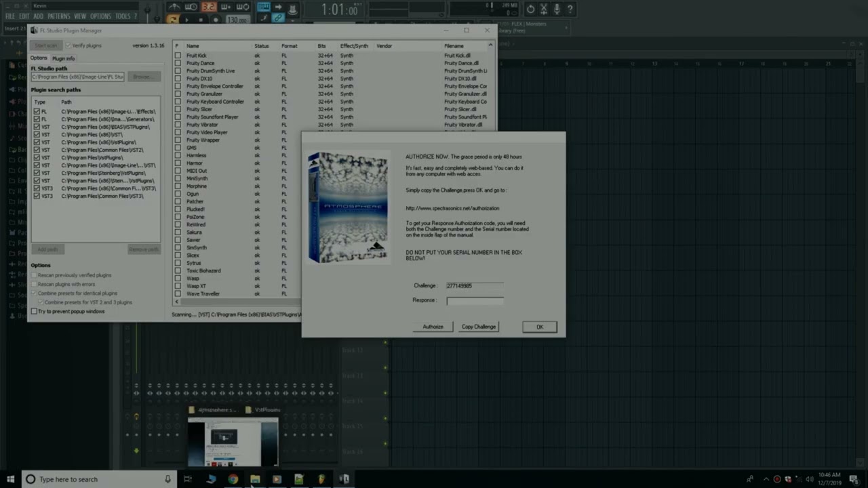This screenshot has width=868, height=488.
Task: Click the FL Studio stop button
Action: 201,20
